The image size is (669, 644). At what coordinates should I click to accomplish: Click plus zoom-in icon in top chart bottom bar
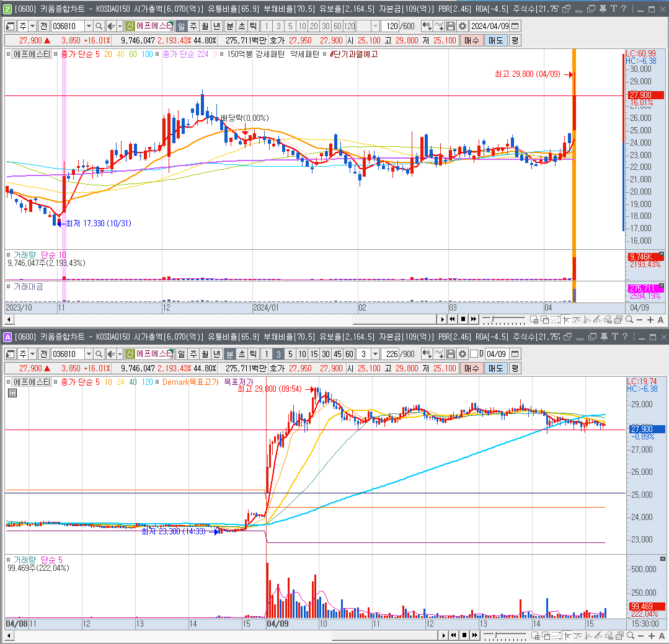650,319
